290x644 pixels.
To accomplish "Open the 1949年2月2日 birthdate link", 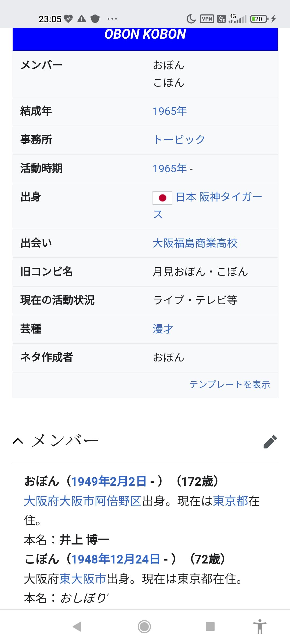I will pyautogui.click(x=109, y=481).
